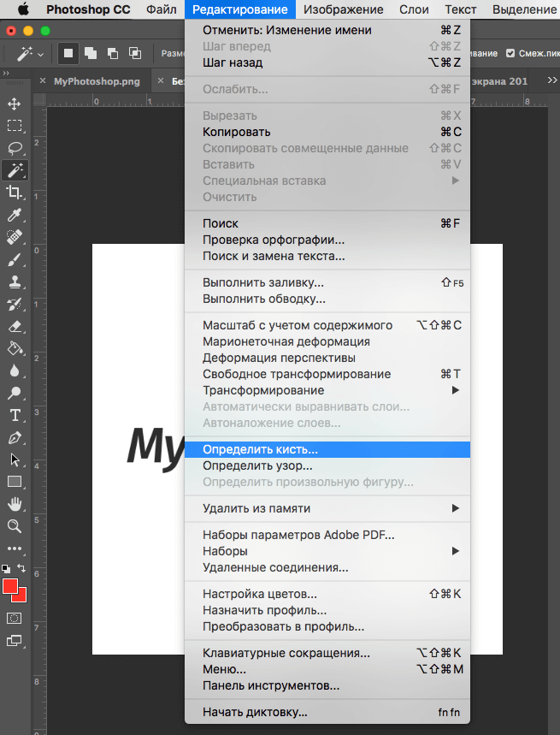This screenshot has width=560, height=735.
Task: Select the Magic Wand tool in toolbox
Action: coord(15,170)
